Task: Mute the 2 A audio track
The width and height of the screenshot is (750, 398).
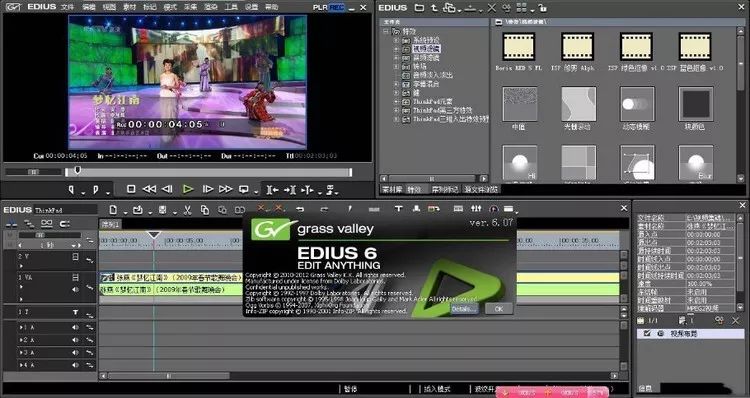Action: [x=75, y=340]
